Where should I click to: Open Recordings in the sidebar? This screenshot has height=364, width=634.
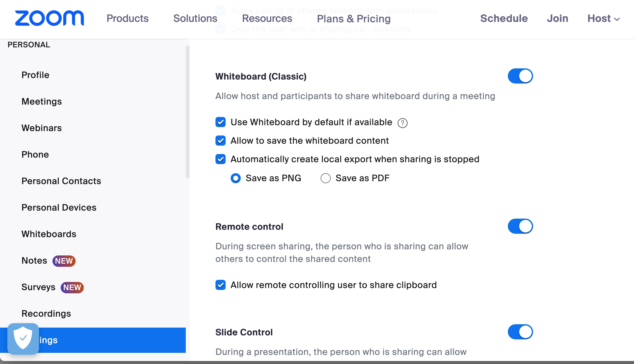click(x=46, y=314)
